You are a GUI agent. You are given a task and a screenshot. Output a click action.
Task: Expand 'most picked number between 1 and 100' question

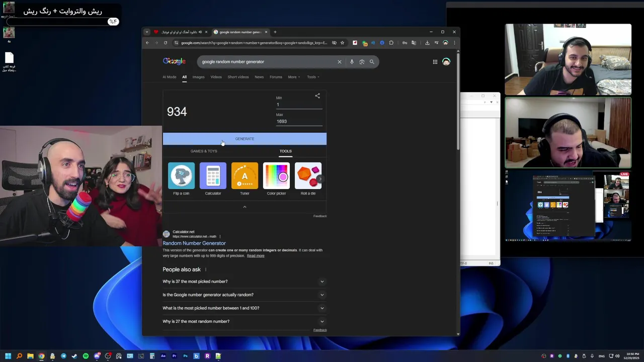coord(244,308)
